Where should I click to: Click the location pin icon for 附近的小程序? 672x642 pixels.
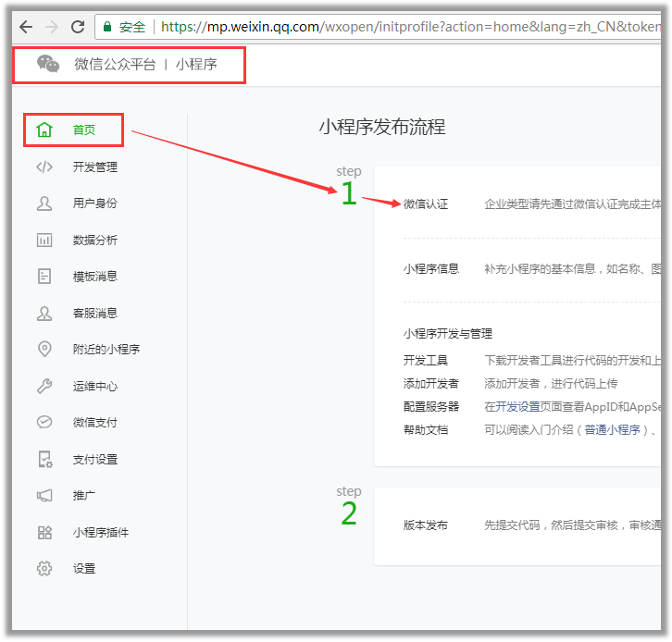pos(44,350)
